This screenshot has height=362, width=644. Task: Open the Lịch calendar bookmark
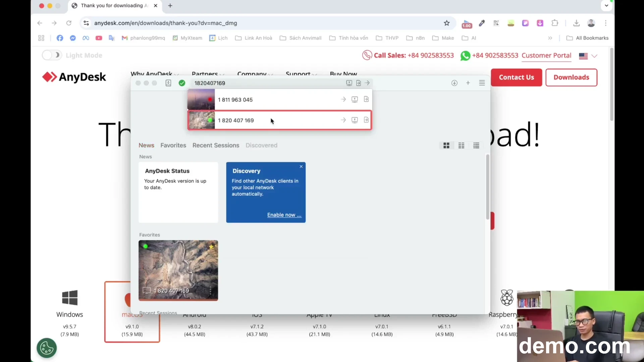[x=218, y=38]
